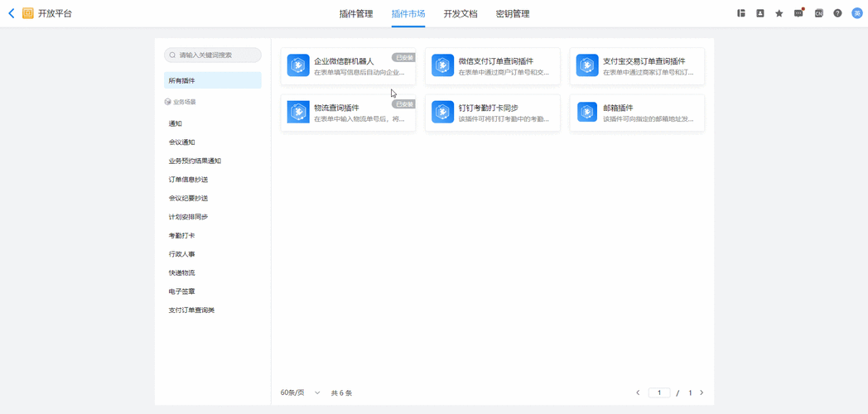Open the 物流查询插件 title

(336, 108)
